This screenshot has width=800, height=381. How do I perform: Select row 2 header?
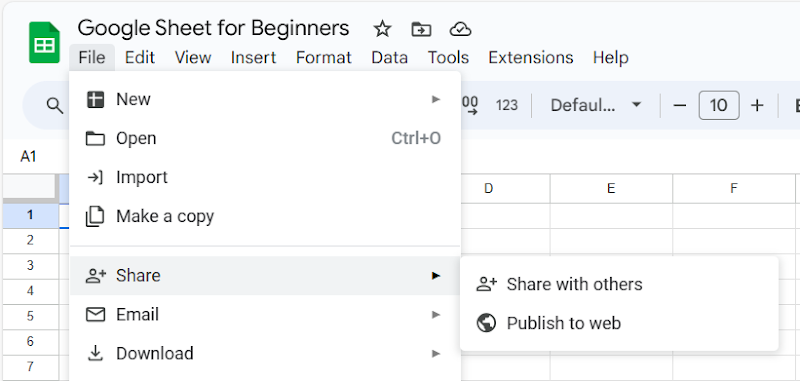pos(31,240)
